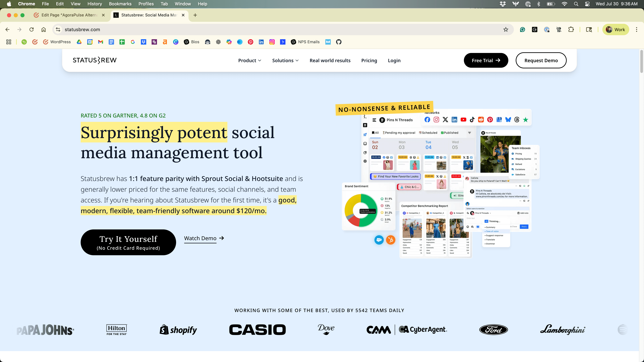Open the ChatGPT bookmark icon
Viewport: 644px width, 362px height.
[x=218, y=42]
